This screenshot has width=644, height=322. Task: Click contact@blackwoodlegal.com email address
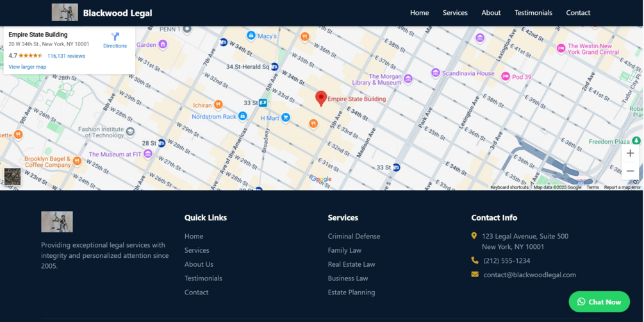tap(530, 275)
